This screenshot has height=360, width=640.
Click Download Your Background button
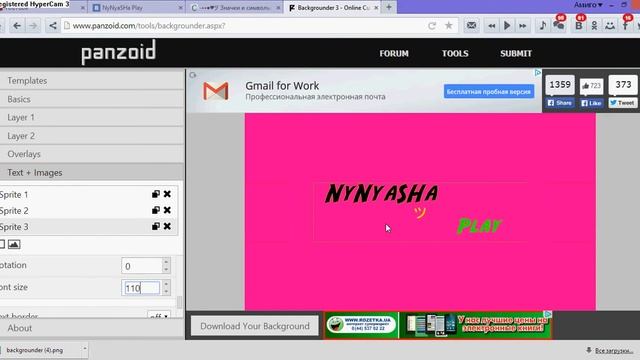tap(255, 326)
